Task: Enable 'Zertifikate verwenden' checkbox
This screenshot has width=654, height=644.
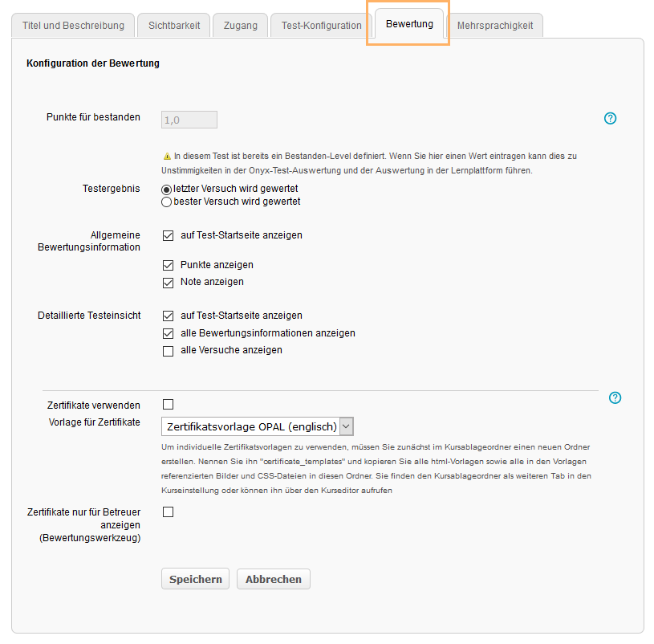Action: (168, 405)
